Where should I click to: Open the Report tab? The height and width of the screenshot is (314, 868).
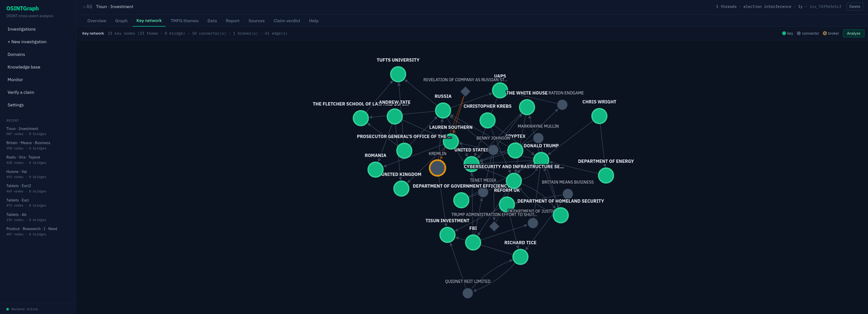[x=232, y=20]
